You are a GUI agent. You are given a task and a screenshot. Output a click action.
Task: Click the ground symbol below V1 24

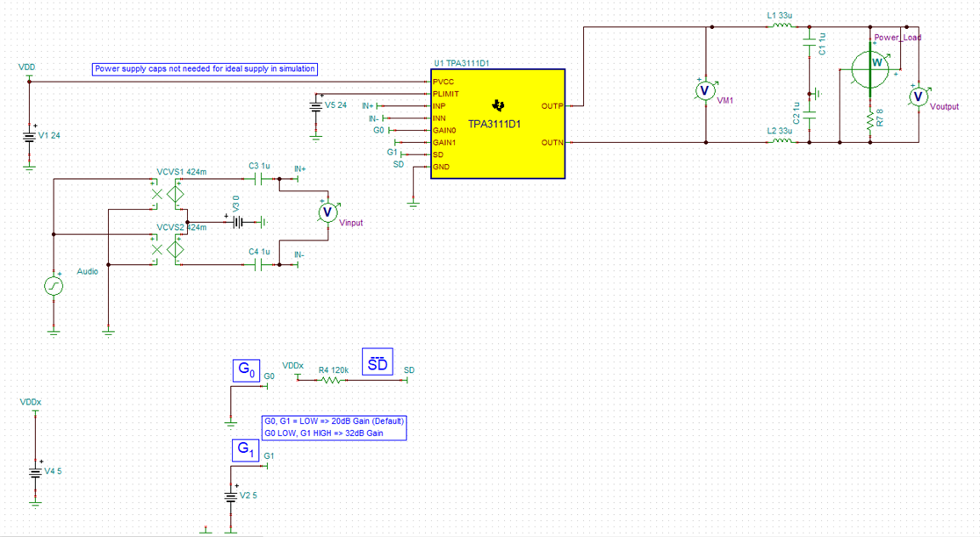tap(29, 168)
